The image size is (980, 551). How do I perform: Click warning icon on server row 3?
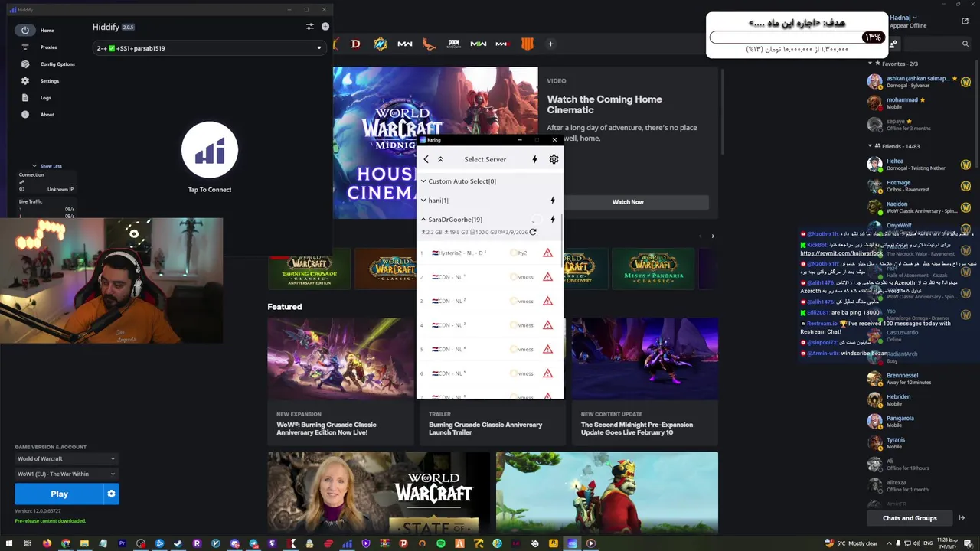point(547,301)
